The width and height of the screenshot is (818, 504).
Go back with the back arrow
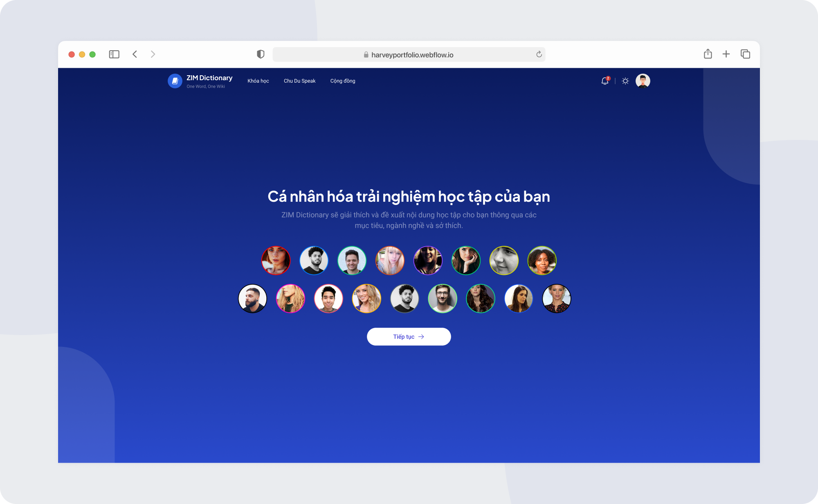[135, 54]
